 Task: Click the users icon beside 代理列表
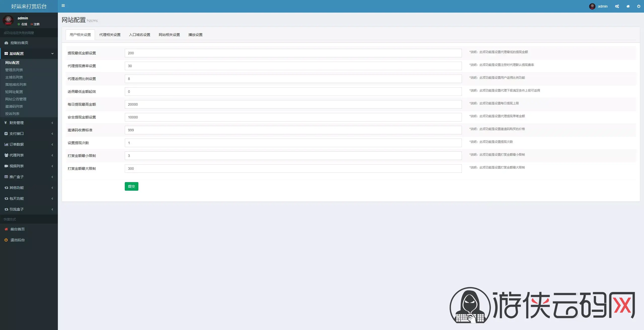coord(6,155)
